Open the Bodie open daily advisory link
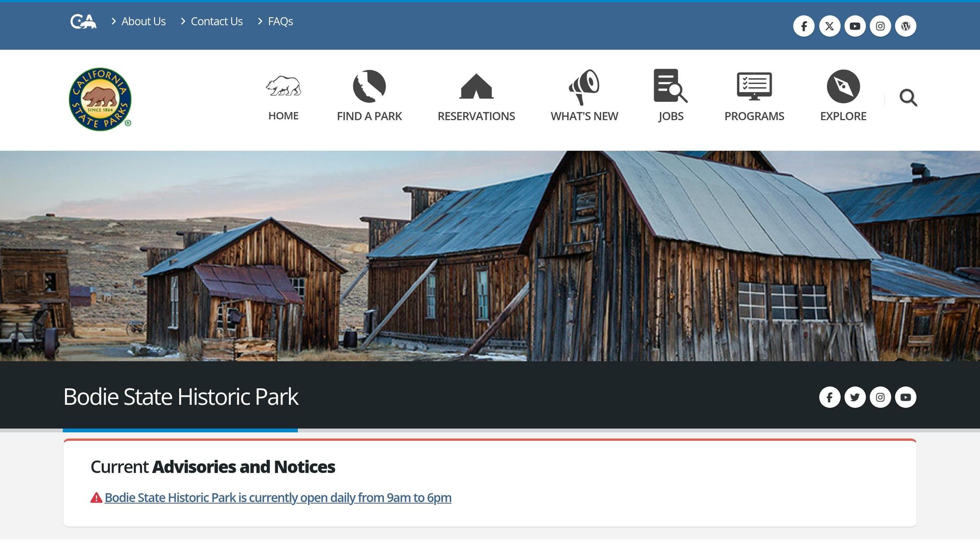Image resolution: width=980 pixels, height=551 pixels. (278, 497)
